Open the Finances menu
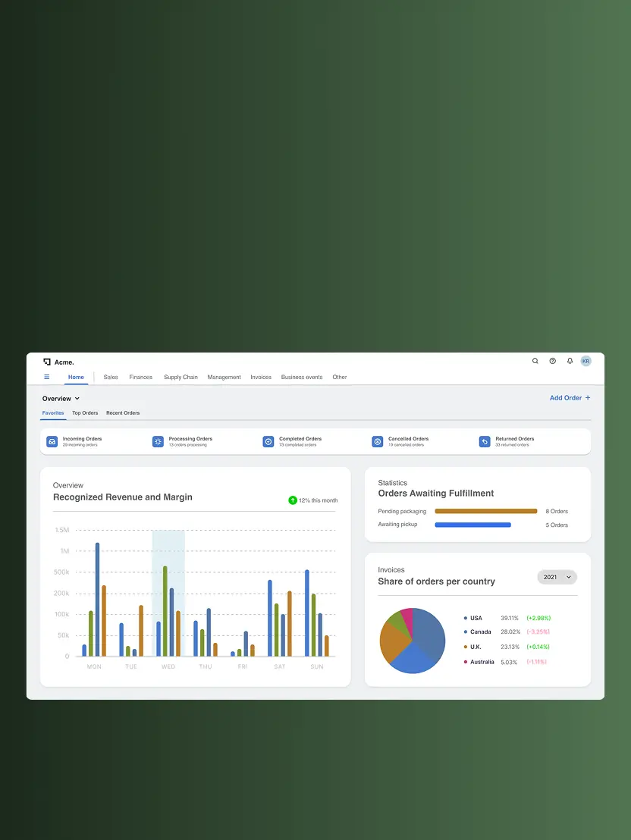The width and height of the screenshot is (631, 840). (141, 377)
